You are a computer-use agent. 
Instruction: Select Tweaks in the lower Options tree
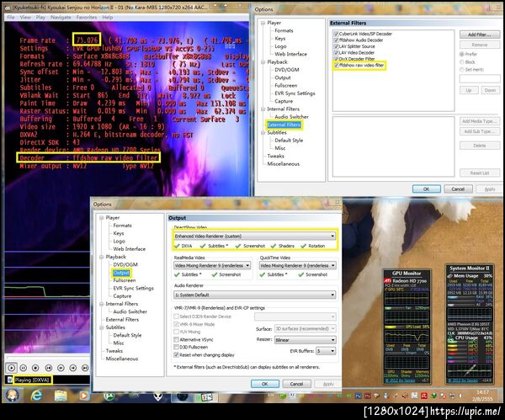coord(114,351)
